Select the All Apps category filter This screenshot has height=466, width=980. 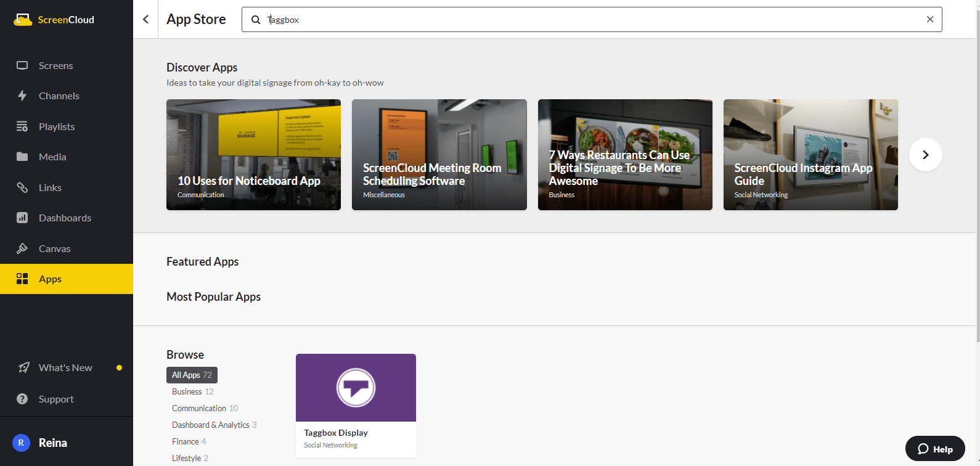tap(192, 375)
